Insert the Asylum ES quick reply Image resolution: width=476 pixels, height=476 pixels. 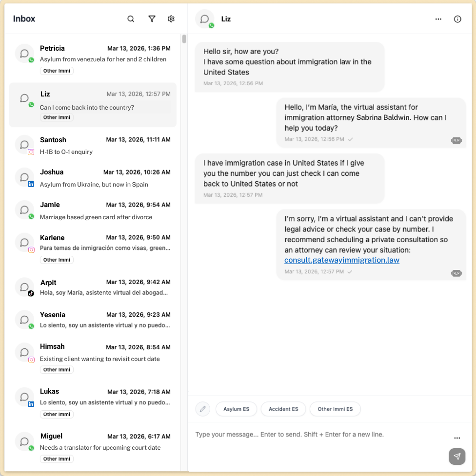click(x=236, y=409)
